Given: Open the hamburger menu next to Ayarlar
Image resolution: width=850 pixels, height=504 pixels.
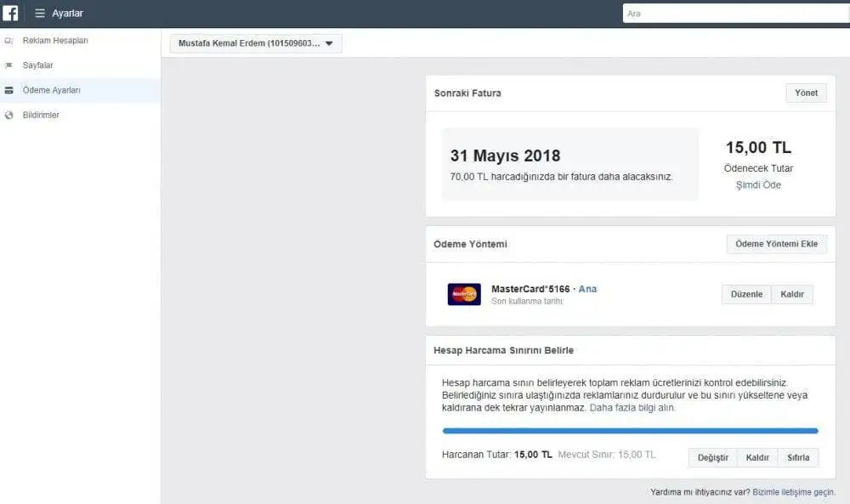Looking at the screenshot, I should tap(40, 13).
